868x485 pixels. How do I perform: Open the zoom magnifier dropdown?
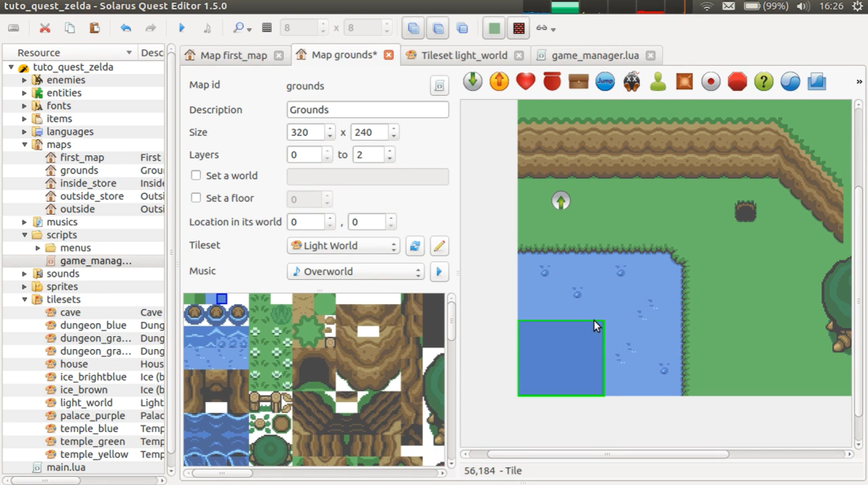pyautogui.click(x=242, y=27)
